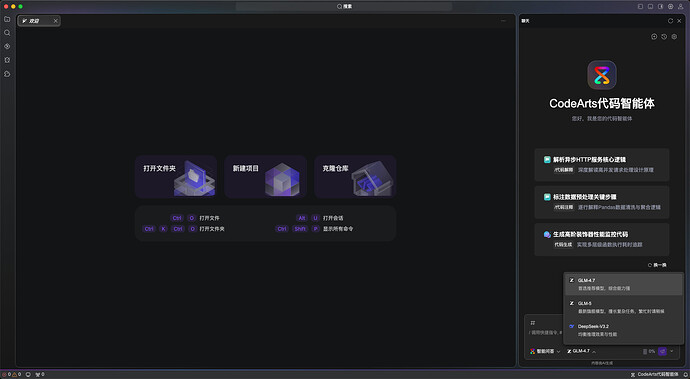Open chat history clock icon
Image resolution: width=690 pixels, height=379 pixels.
pos(664,37)
